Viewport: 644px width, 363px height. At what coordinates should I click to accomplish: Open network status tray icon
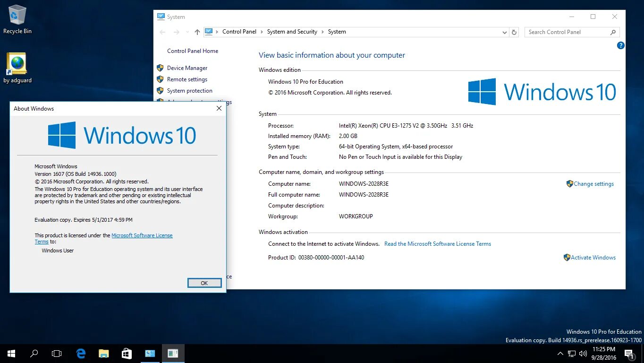(x=572, y=353)
